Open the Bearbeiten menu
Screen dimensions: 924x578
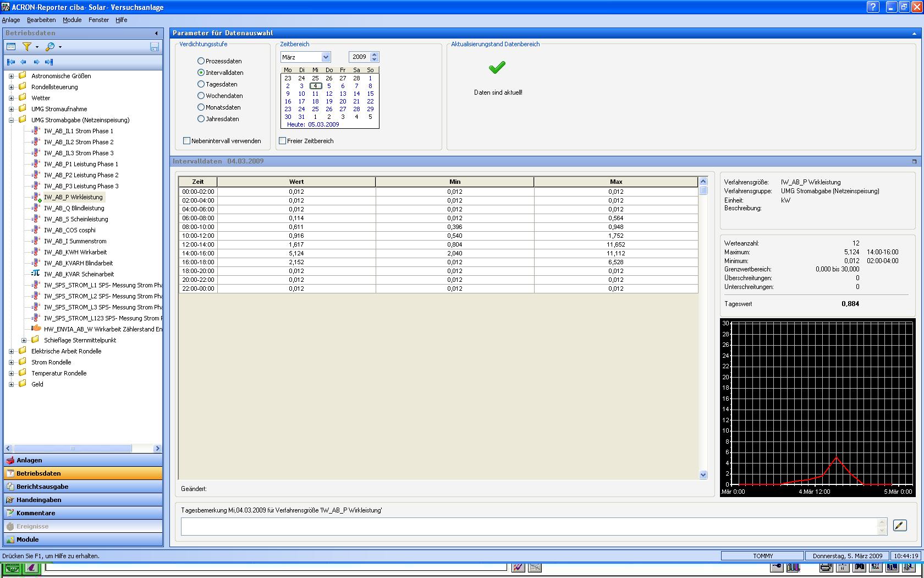coord(41,20)
